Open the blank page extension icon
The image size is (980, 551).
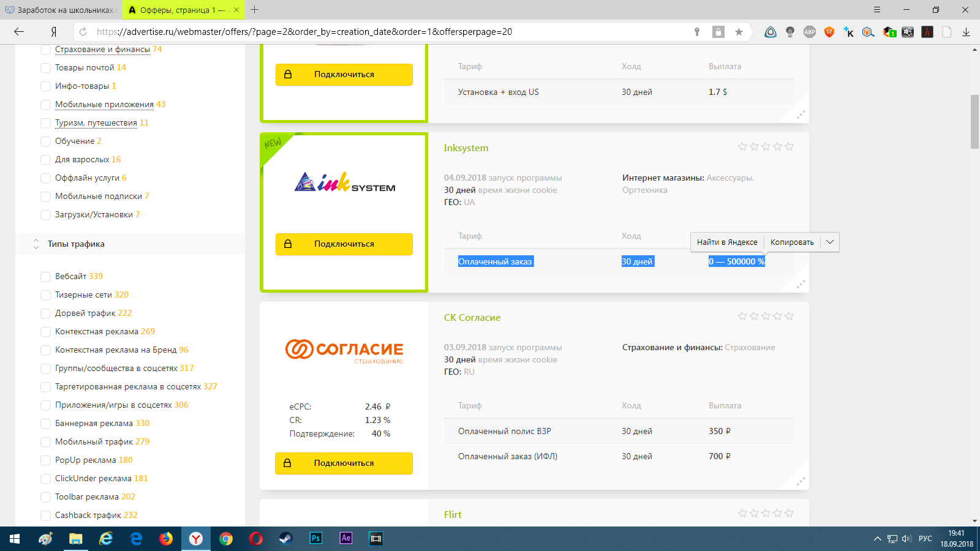[x=947, y=32]
